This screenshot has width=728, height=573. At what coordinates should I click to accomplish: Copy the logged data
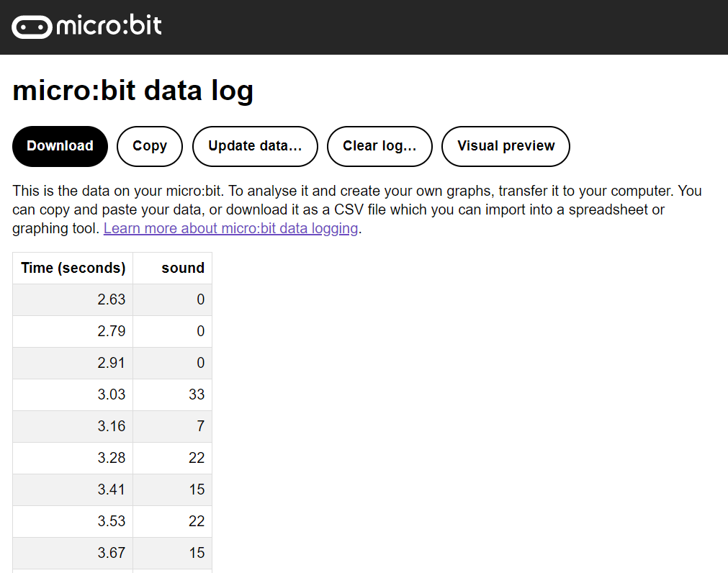point(150,146)
